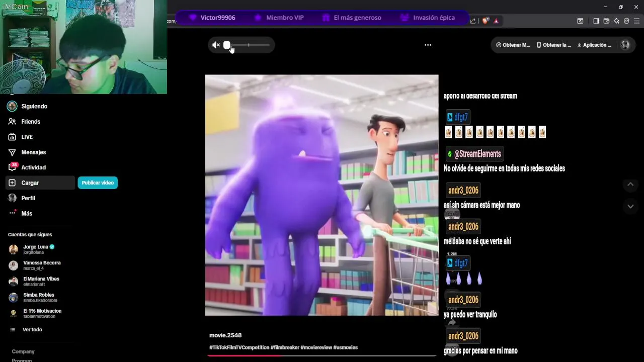This screenshot has height=362, width=644.
Task: Open the profile avatar at top right
Action: pos(625,45)
